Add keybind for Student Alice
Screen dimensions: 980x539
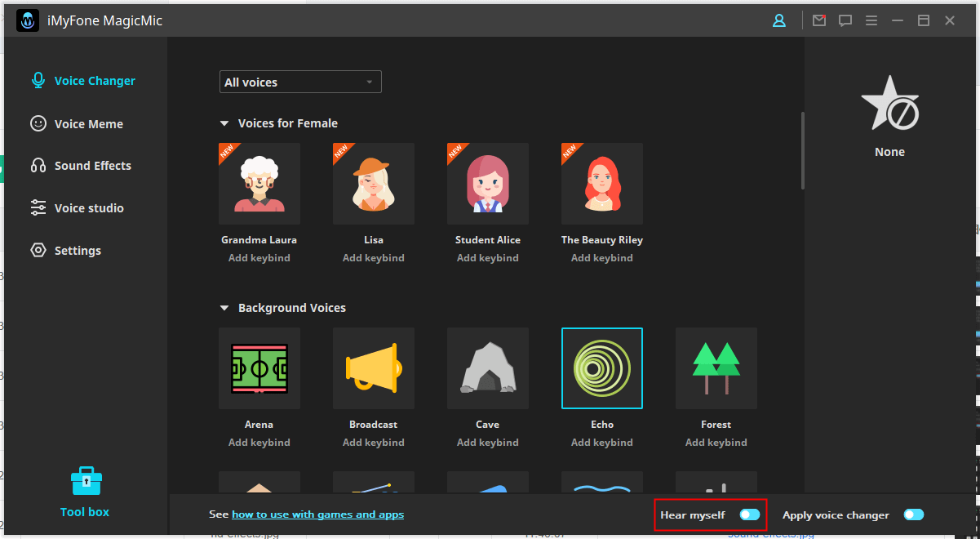488,258
